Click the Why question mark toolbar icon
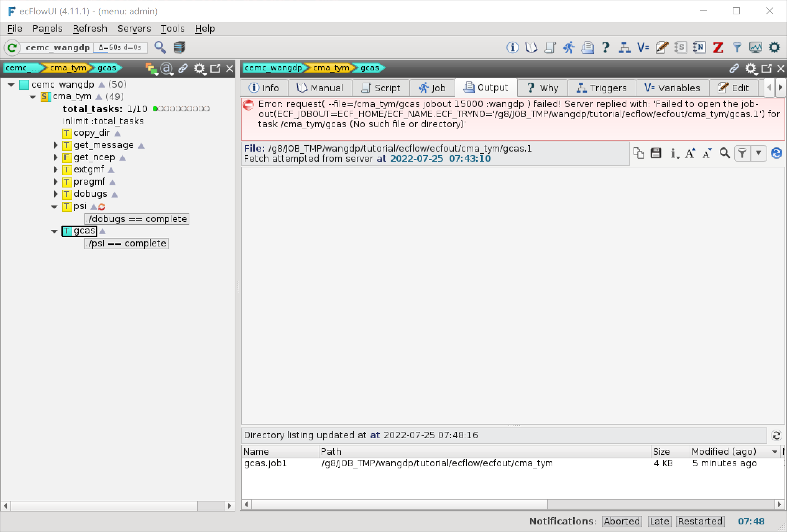 (606, 47)
